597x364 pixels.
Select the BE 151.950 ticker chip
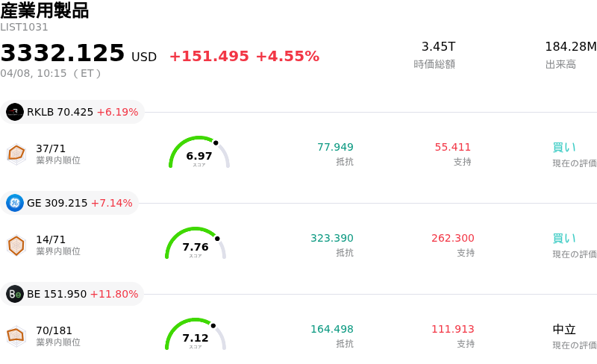click(x=72, y=294)
